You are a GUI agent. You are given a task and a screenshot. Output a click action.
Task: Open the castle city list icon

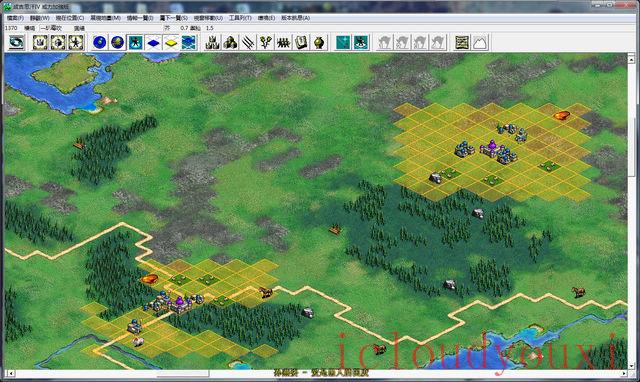pos(212,42)
